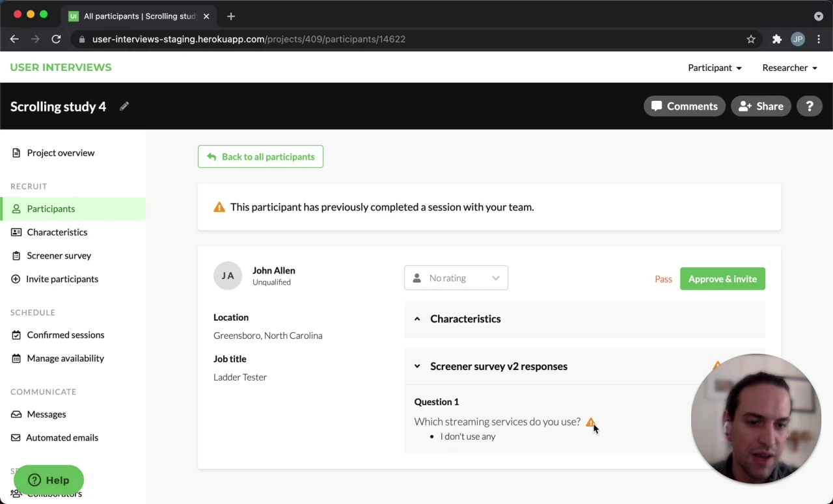
Task: Go to Characteristics in the sidebar
Action: [57, 232]
